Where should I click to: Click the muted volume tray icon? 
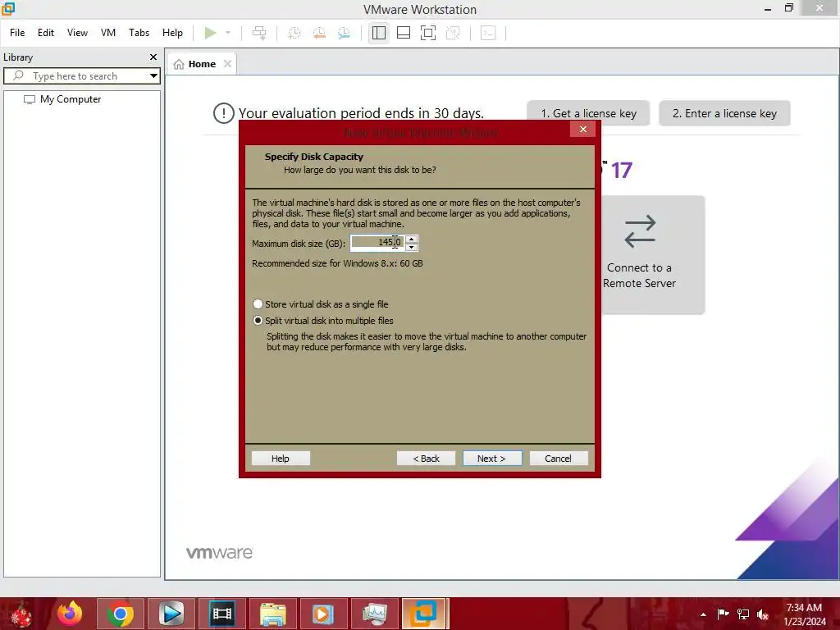[763, 614]
